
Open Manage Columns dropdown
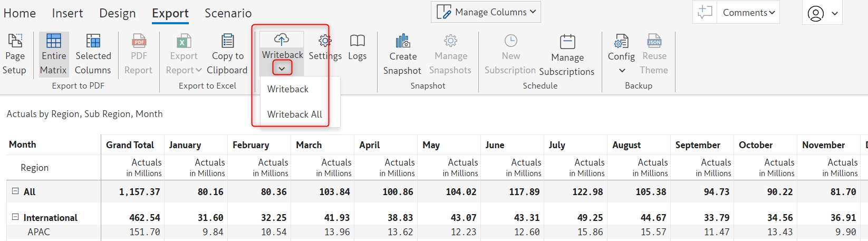click(x=486, y=12)
